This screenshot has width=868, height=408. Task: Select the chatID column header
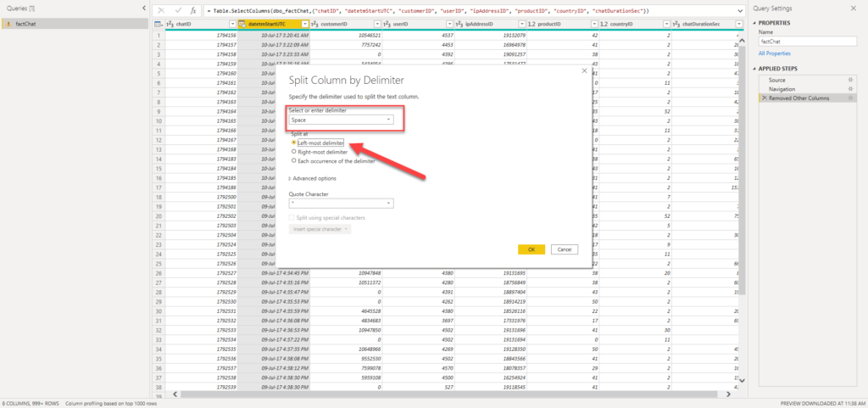(x=202, y=24)
